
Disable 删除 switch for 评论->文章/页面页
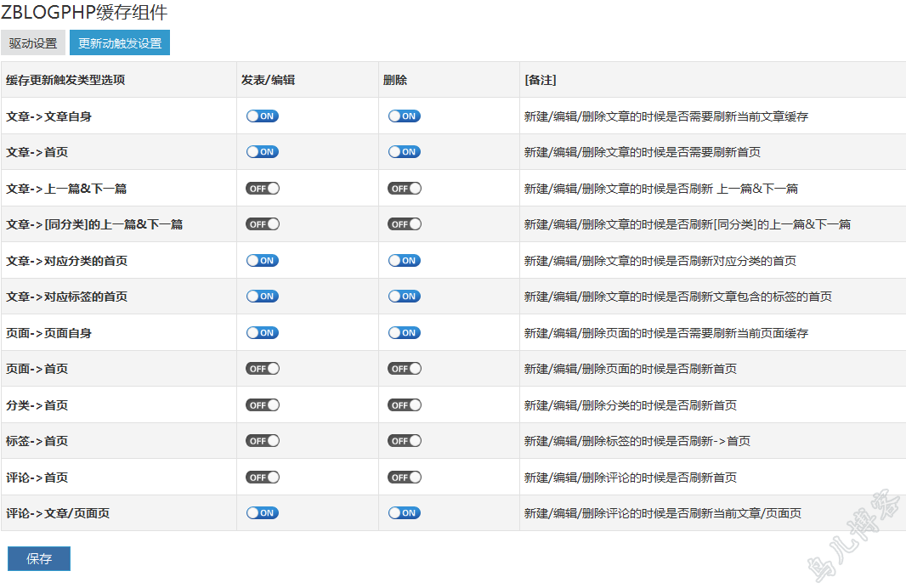[405, 513]
